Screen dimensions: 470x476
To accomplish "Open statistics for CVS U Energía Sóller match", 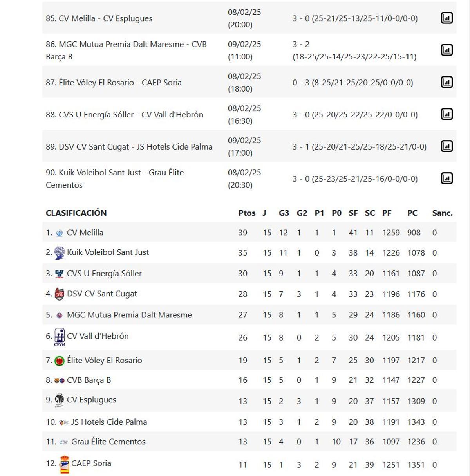I will pyautogui.click(x=446, y=114).
